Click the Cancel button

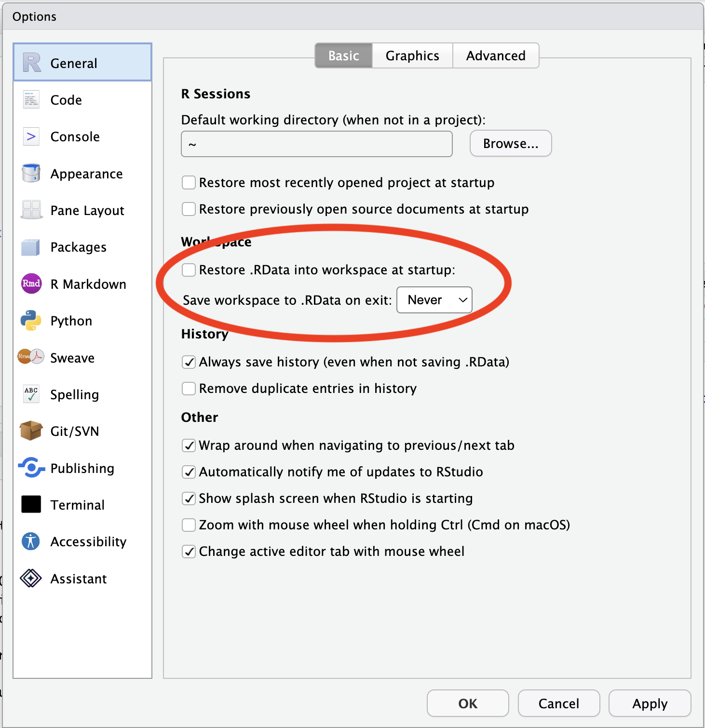tap(559, 703)
